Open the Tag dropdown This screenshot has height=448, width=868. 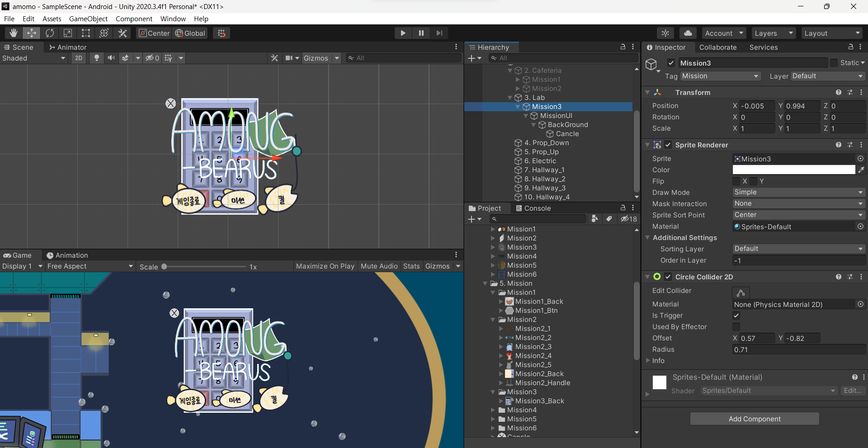tap(721, 76)
